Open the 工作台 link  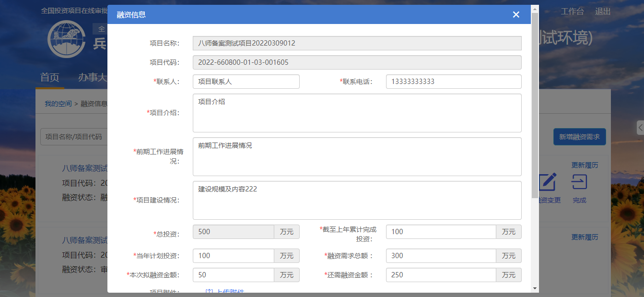pyautogui.click(x=572, y=12)
